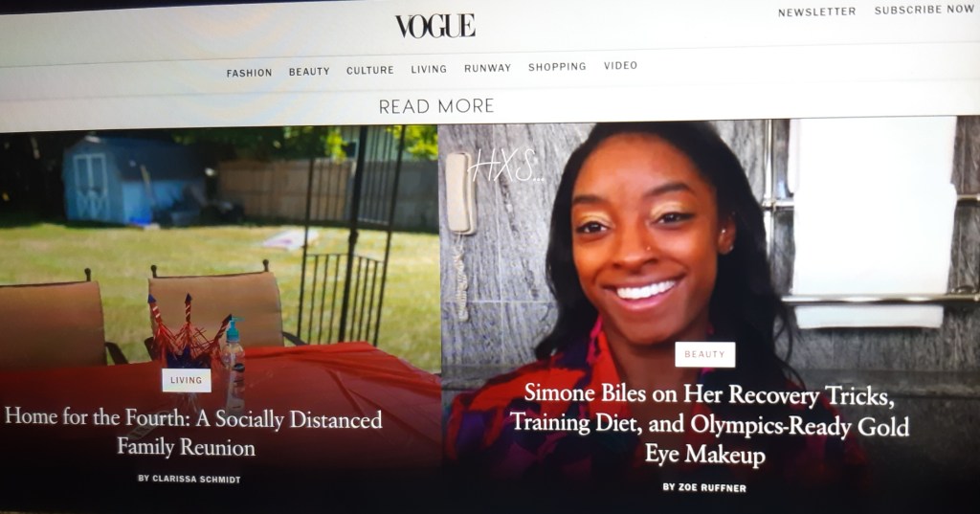Open the Fashion menu

250,73
